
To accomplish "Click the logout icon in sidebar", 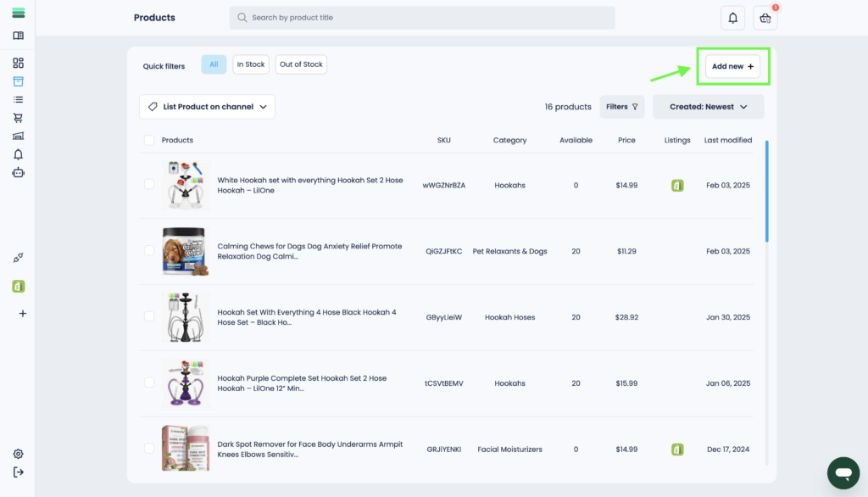I will (x=19, y=472).
